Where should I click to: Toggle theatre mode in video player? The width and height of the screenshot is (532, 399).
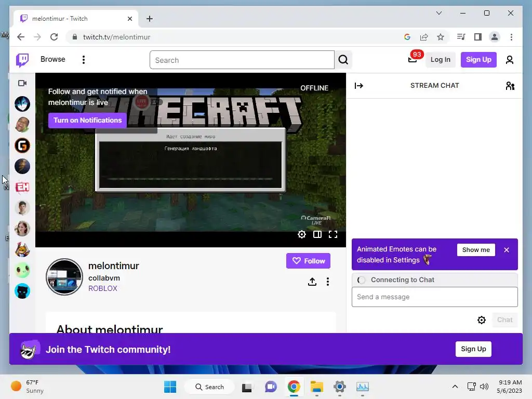click(x=317, y=234)
